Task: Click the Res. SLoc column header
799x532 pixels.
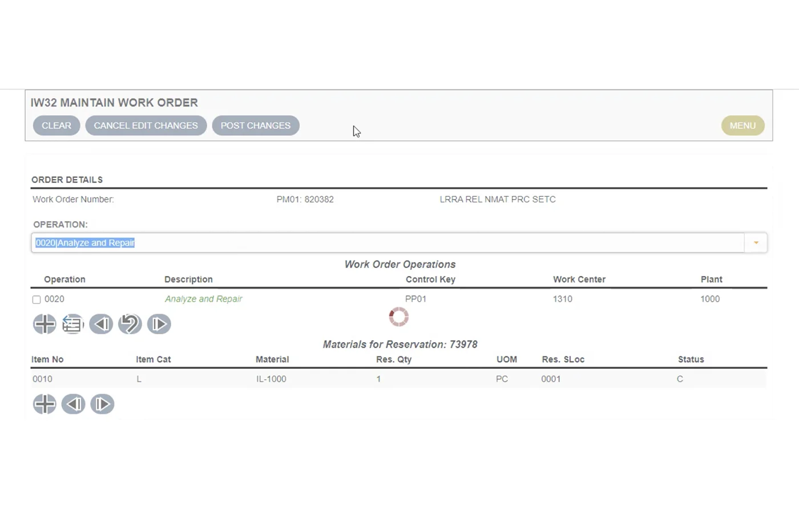Action: pos(563,359)
